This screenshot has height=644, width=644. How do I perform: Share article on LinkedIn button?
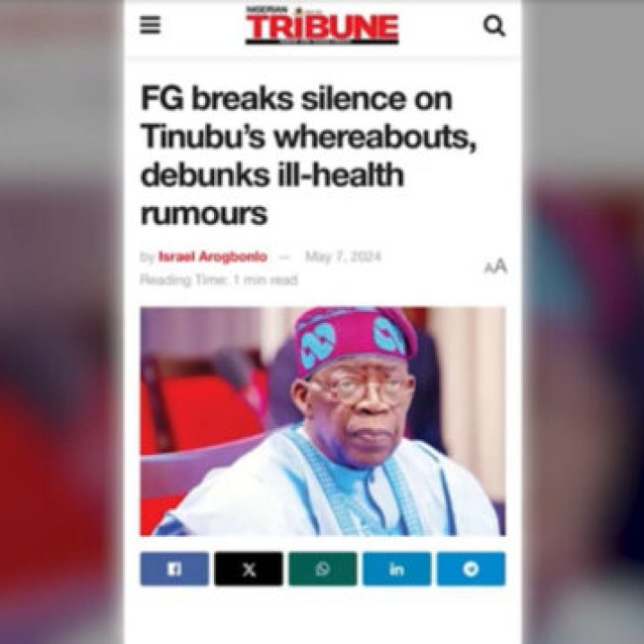pos(396,569)
